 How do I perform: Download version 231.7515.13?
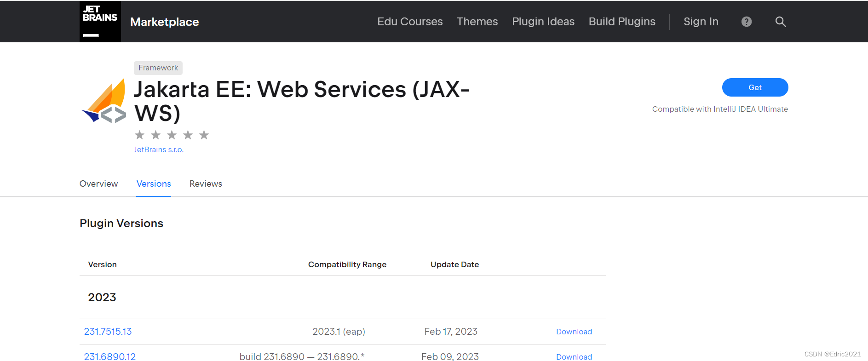pos(574,332)
